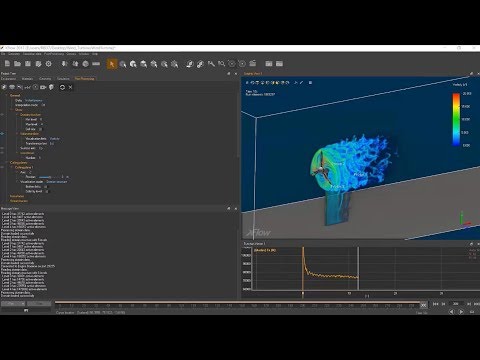Click the sphere geometry icon in main toolbar
Viewport: 480px width, 360px height.
pos(86,64)
